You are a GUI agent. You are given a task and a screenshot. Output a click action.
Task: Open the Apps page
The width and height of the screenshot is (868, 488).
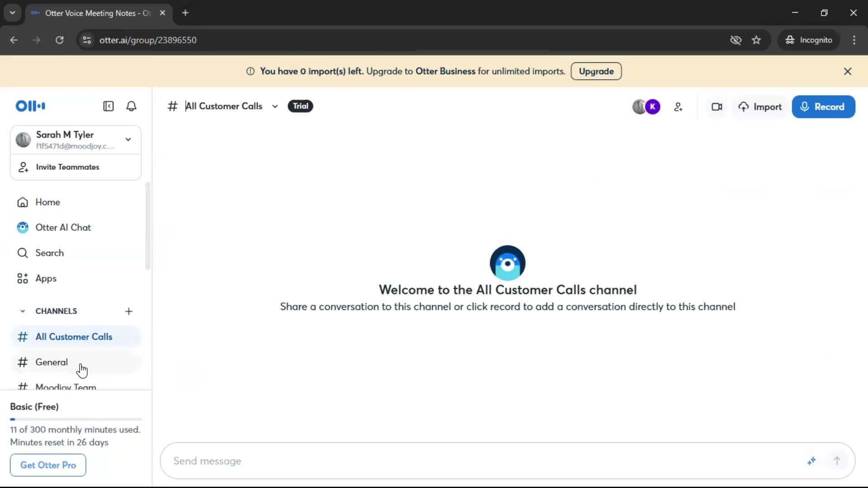(x=75, y=278)
